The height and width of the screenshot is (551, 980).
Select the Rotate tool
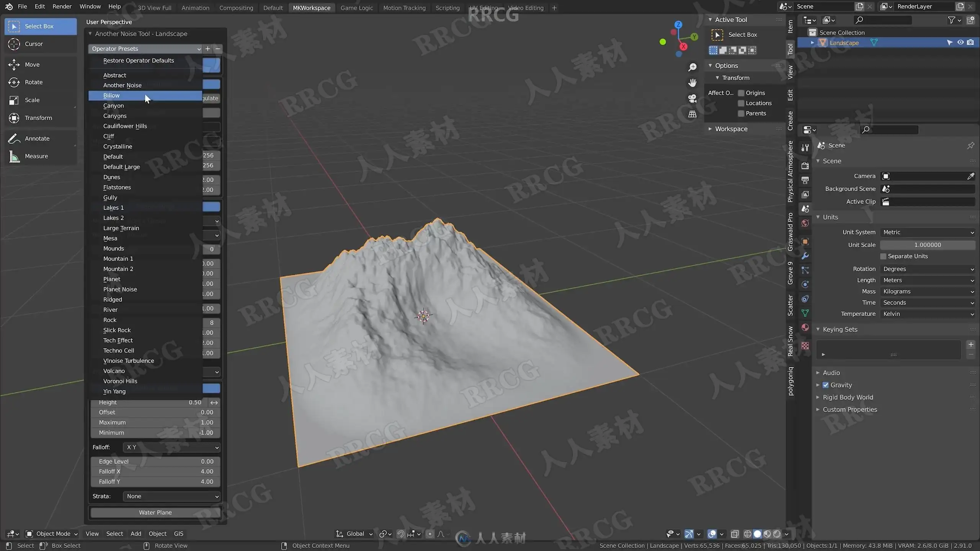coord(40,82)
